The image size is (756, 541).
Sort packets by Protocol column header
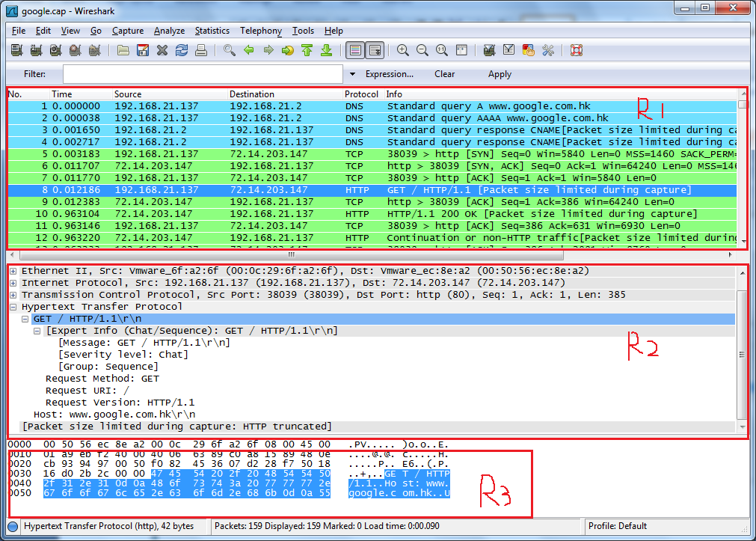tap(363, 94)
